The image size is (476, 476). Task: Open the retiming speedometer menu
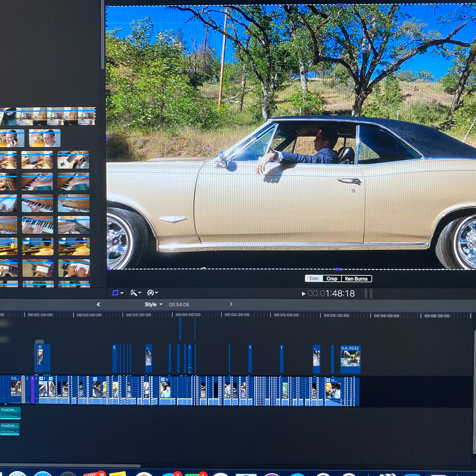pos(152,293)
